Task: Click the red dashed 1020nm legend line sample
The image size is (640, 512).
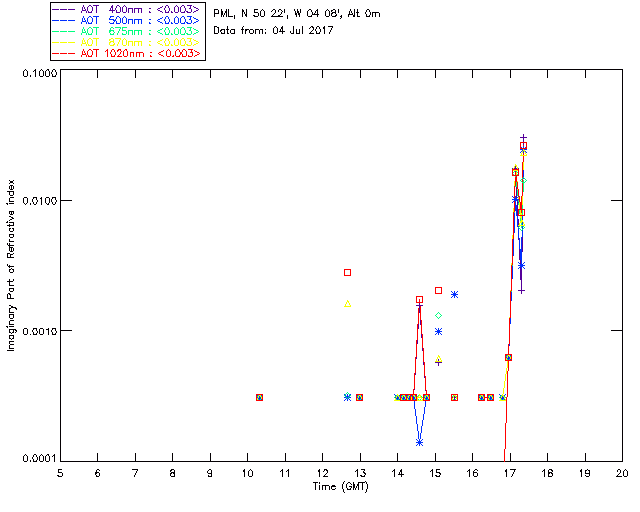Action: point(64,53)
